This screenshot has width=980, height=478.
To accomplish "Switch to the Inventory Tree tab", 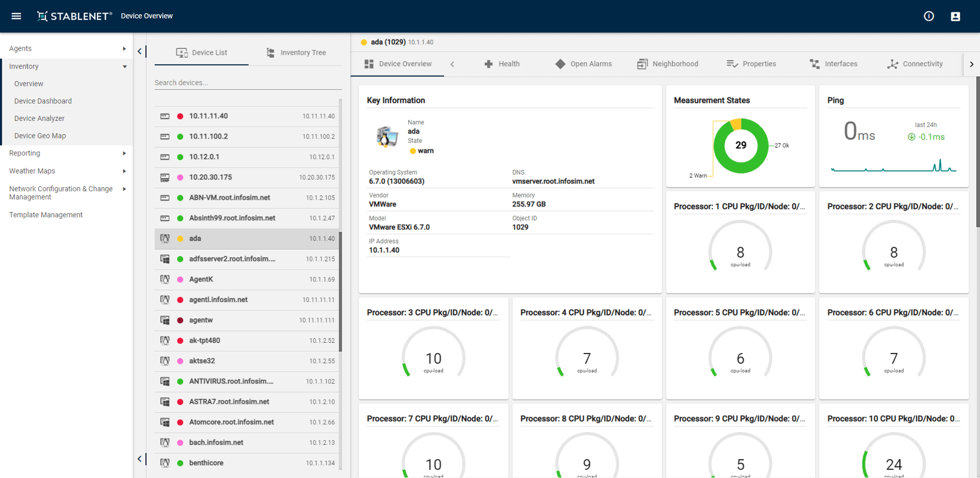I will (x=295, y=53).
